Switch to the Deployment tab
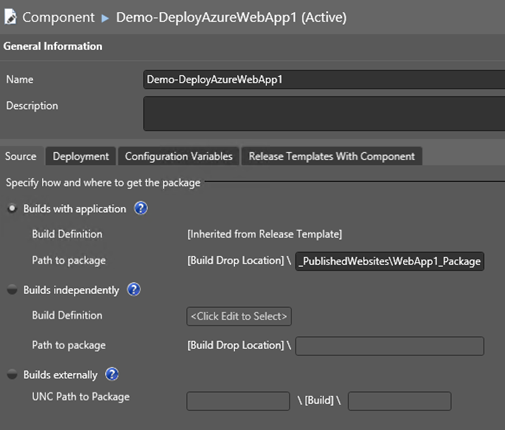 [81, 156]
